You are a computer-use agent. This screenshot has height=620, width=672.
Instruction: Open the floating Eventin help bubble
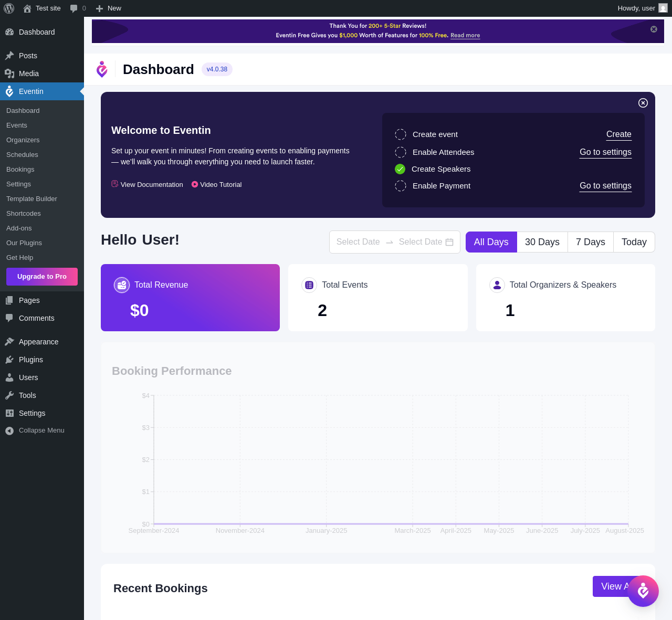pos(643,591)
